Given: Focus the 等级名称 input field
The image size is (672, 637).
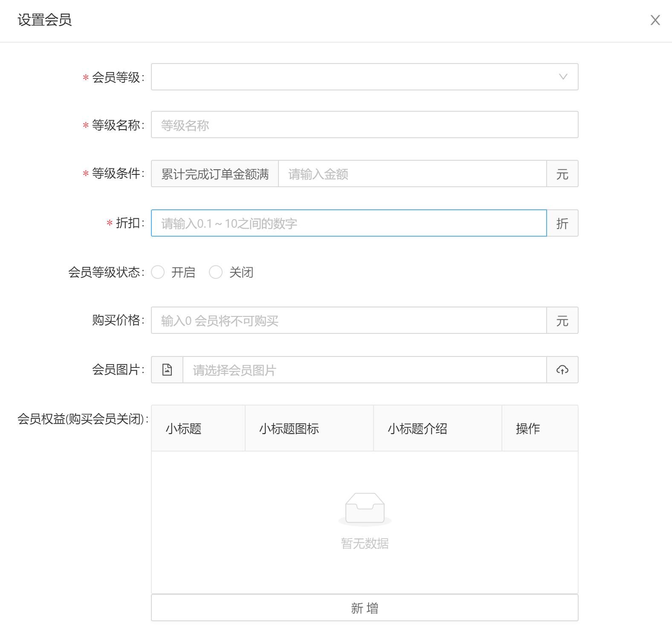Looking at the screenshot, I should (365, 125).
